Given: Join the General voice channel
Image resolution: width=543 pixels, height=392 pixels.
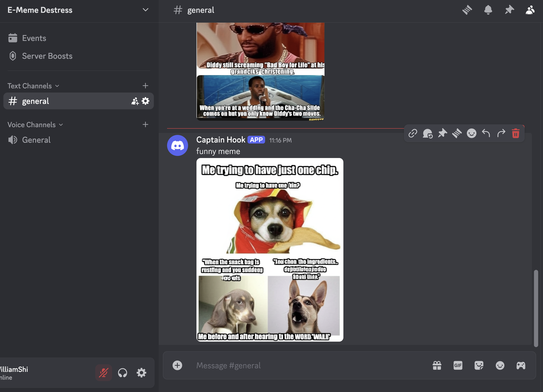Looking at the screenshot, I should (x=36, y=140).
